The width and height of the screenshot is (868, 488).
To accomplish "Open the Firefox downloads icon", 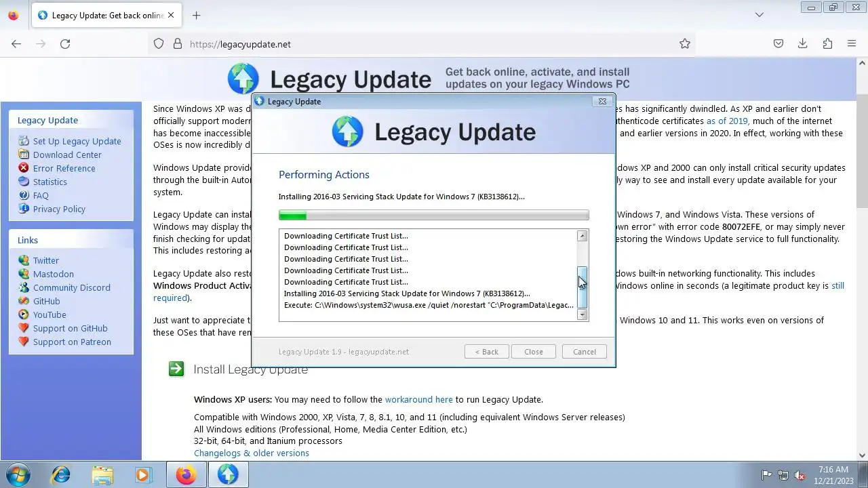I will [803, 44].
